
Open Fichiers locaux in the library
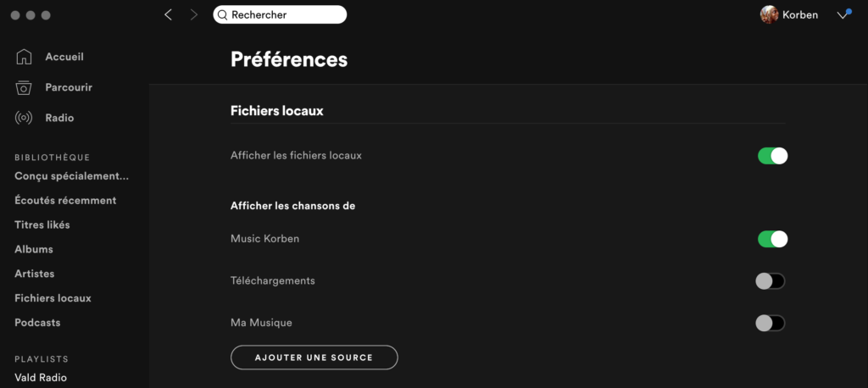[53, 298]
